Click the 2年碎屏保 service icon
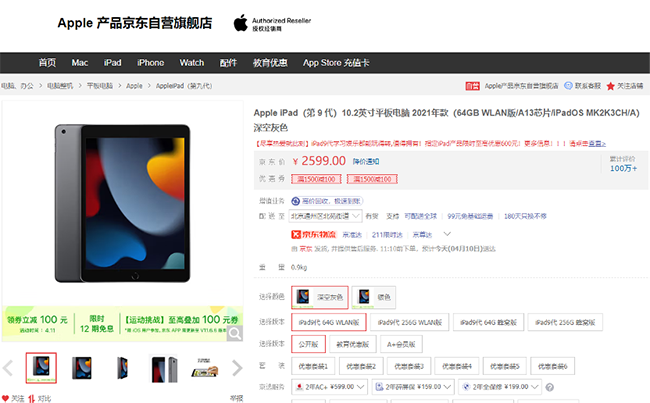 pos(379,387)
